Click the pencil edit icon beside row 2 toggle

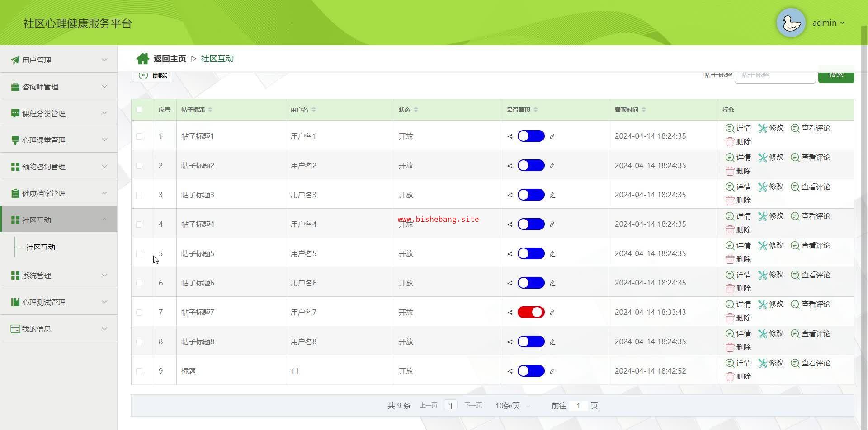click(x=552, y=166)
